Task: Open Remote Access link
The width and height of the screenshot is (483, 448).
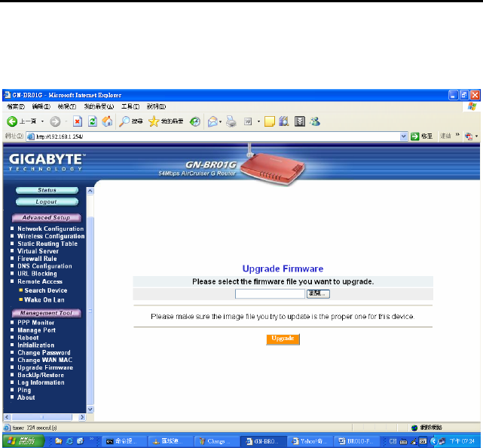Action: click(x=40, y=281)
